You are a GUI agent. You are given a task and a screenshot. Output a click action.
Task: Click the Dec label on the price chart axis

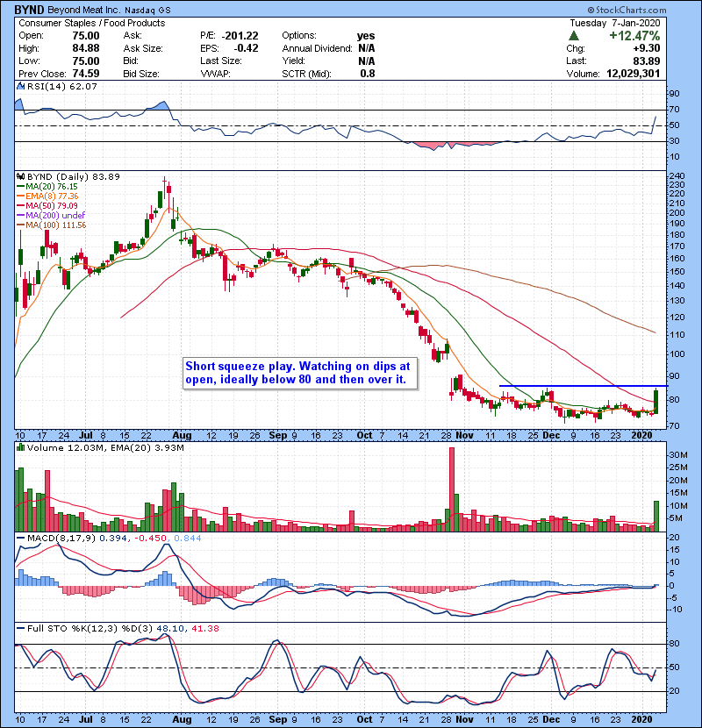click(551, 435)
